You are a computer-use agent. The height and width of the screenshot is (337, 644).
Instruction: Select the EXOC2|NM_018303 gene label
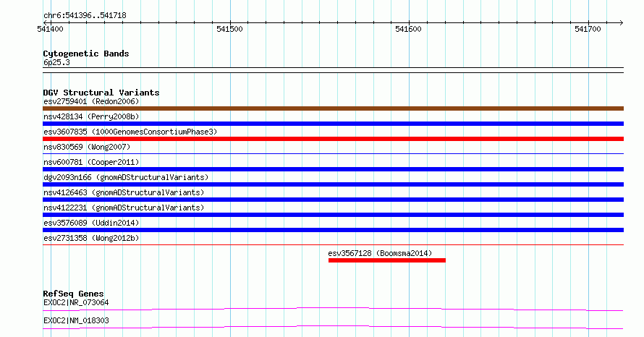(x=76, y=320)
